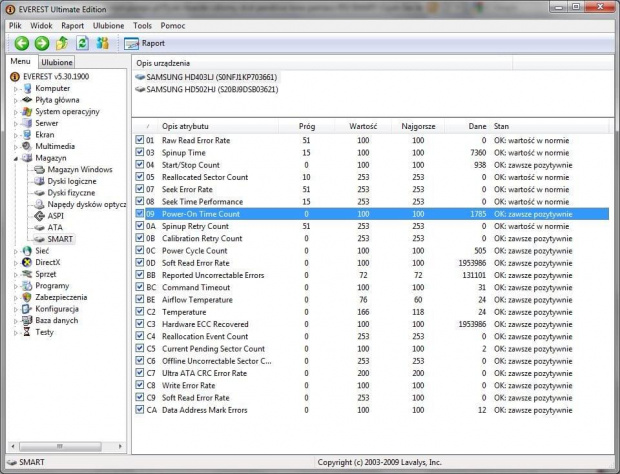Screen dimensions: 620x474
Task: Toggle the Reallocated Sector Count checkbox
Action: pos(140,177)
